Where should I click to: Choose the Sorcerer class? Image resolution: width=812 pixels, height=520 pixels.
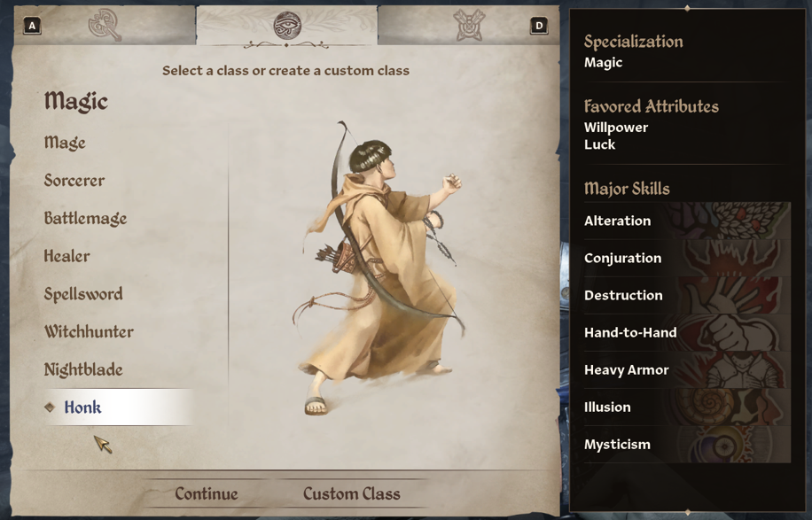(x=74, y=180)
